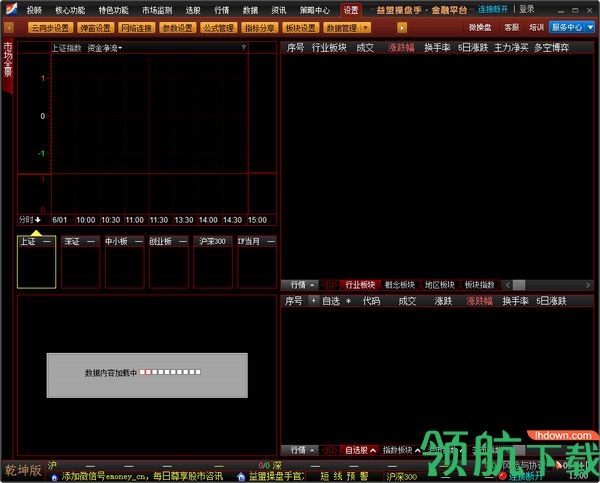Click the 网络连接 toolbar button
Image resolution: width=600 pixels, height=483 pixels.
(137, 28)
